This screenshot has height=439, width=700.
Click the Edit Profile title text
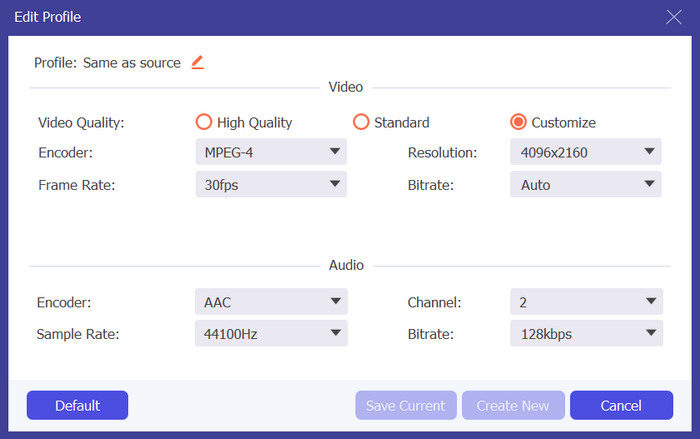click(47, 17)
